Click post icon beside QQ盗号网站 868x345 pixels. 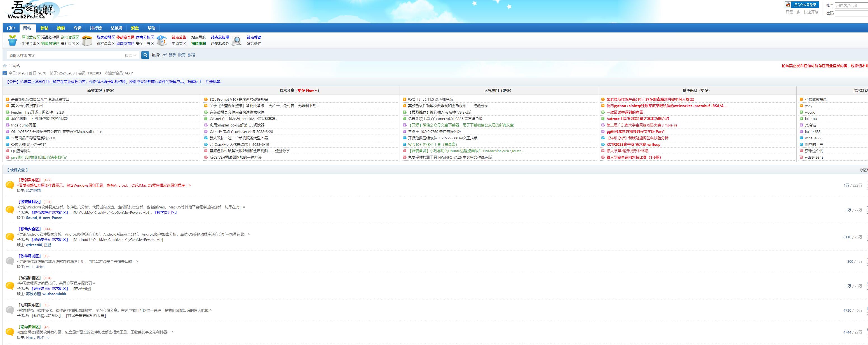(x=8, y=151)
